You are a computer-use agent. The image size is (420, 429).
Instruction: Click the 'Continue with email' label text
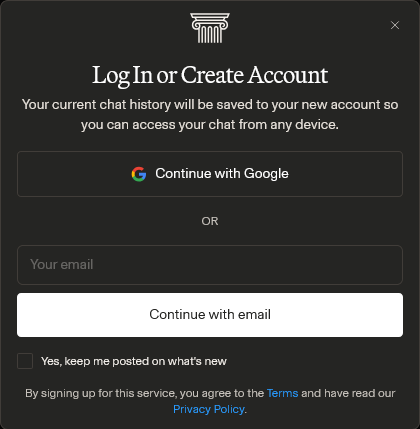[210, 315]
